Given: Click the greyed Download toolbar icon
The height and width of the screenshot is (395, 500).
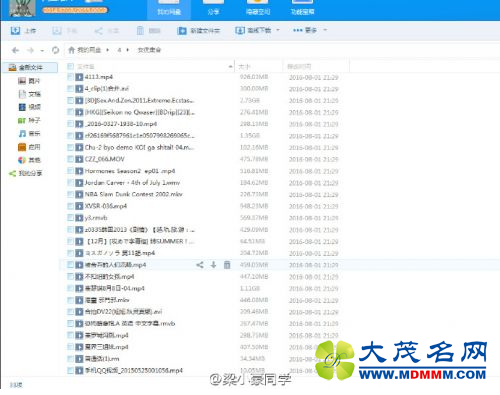Looking at the screenshot, I should 57,31.
